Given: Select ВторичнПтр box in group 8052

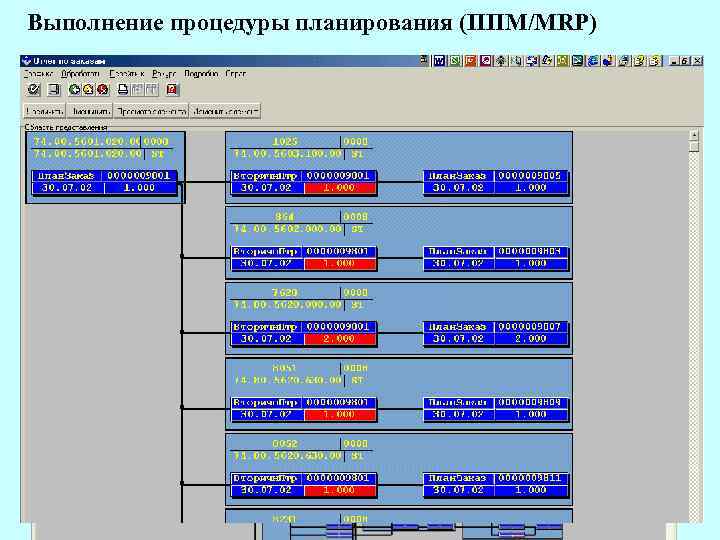Looking at the screenshot, I should [304, 484].
